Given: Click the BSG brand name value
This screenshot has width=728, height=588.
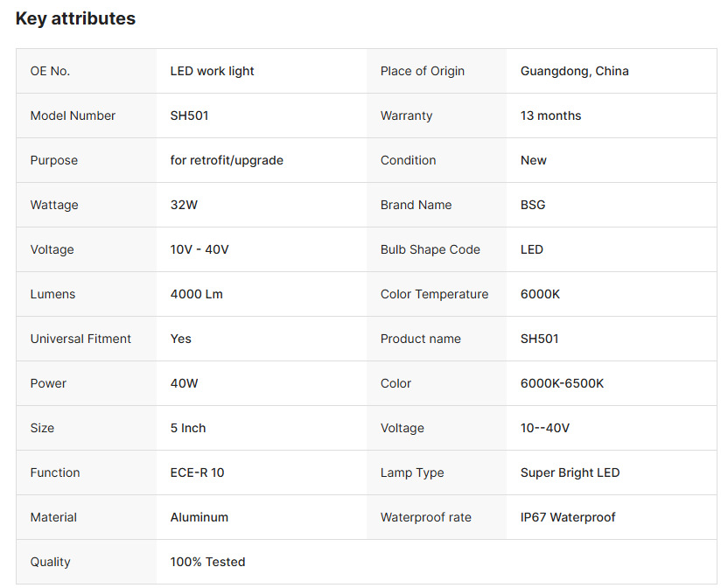Looking at the screenshot, I should coord(533,205).
